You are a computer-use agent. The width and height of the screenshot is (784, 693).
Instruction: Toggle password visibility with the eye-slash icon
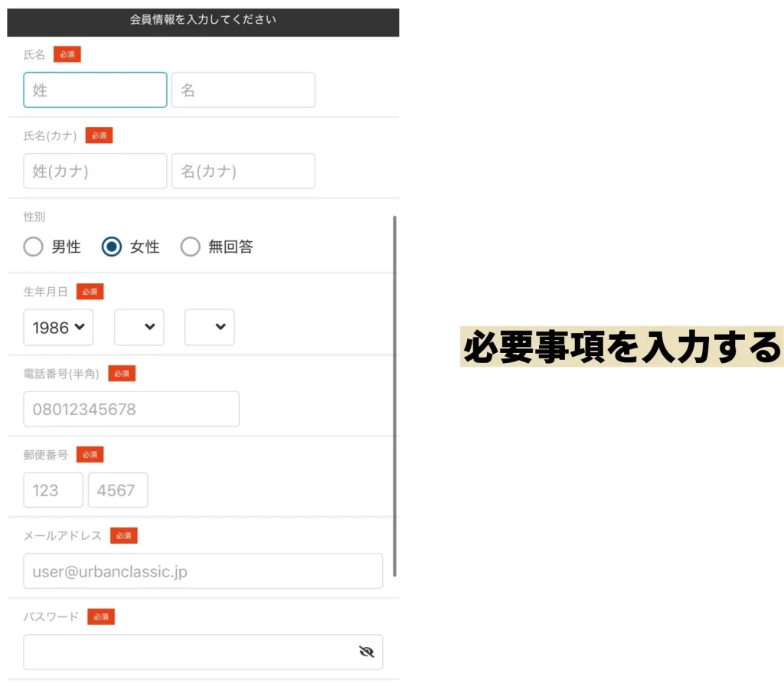point(366,652)
